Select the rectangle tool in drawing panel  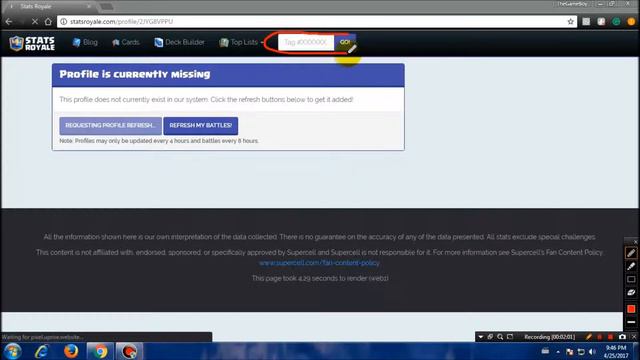point(631,280)
